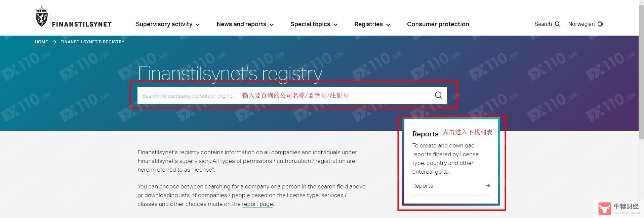
Task: Open the Registries menu
Action: [372, 24]
